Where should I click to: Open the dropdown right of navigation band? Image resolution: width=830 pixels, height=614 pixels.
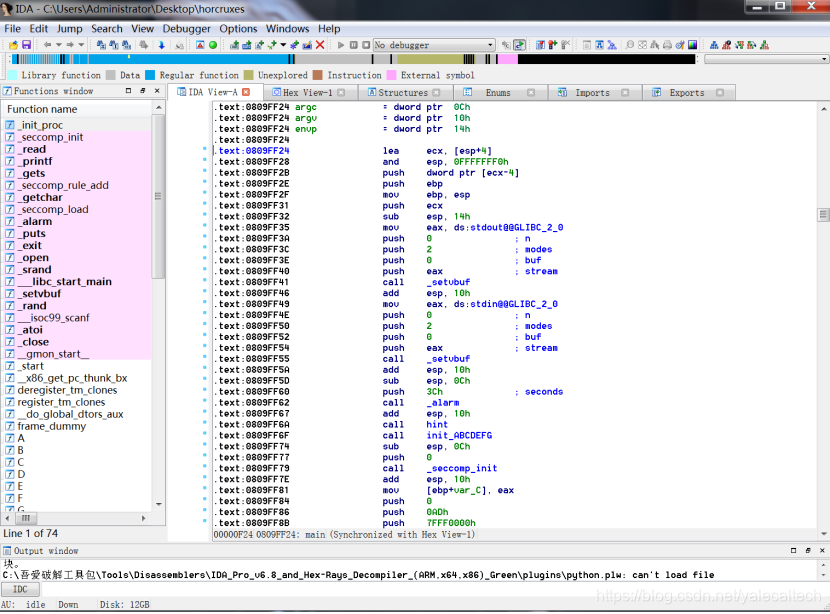(766, 59)
